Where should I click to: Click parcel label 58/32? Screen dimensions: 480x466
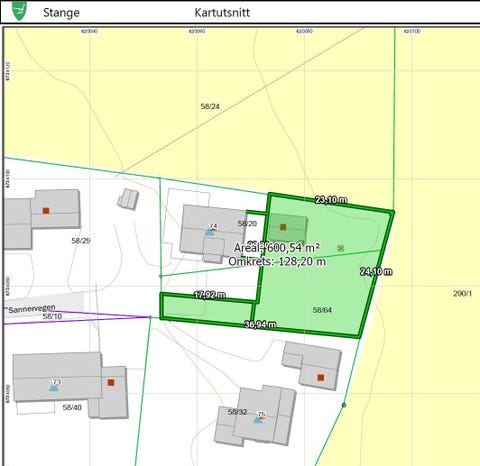(x=237, y=412)
